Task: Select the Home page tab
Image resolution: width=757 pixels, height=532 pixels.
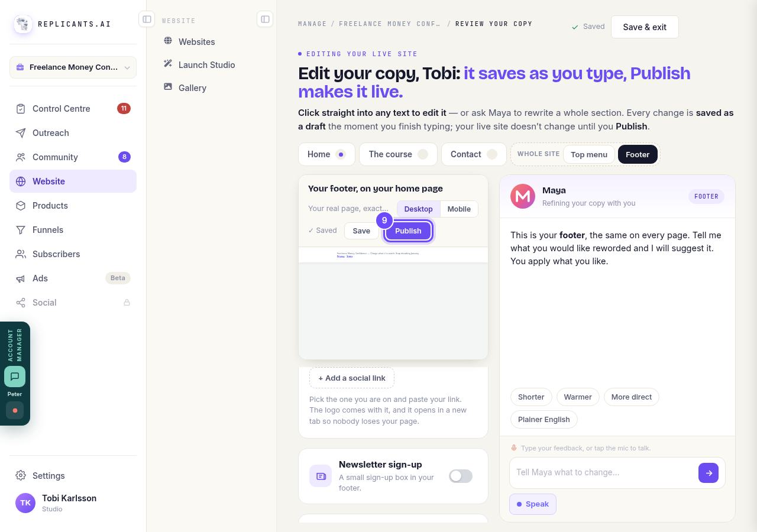Action: click(326, 154)
